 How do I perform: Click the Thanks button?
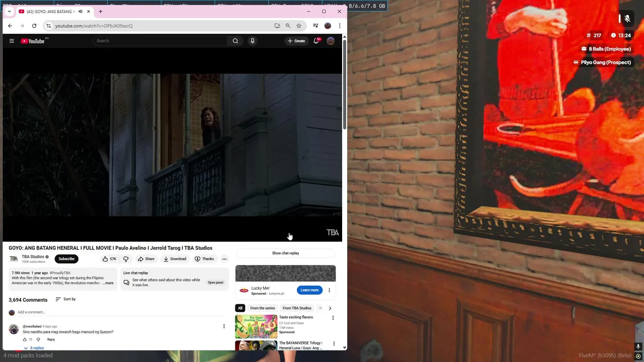pos(204,259)
